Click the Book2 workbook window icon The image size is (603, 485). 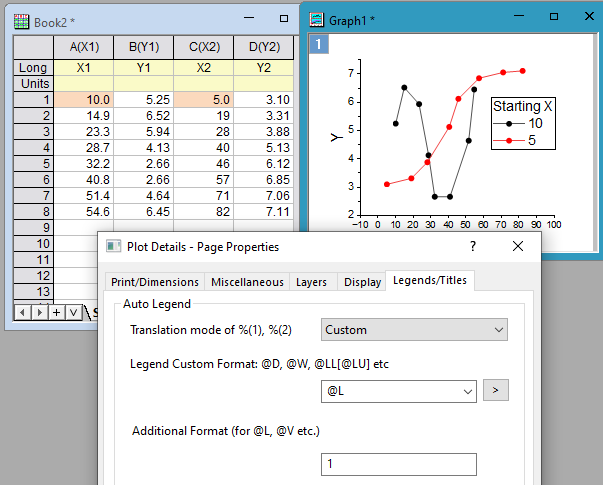22,21
